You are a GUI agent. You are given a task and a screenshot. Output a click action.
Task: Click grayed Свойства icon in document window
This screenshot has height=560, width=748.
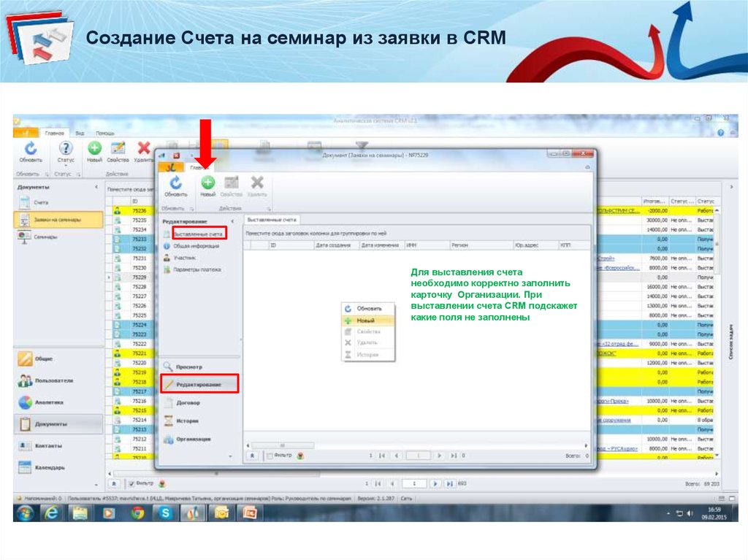(x=232, y=183)
